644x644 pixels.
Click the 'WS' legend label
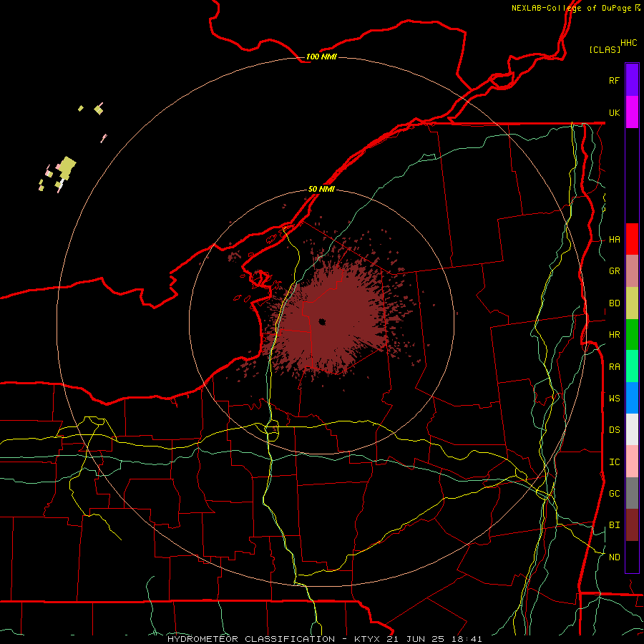(614, 398)
